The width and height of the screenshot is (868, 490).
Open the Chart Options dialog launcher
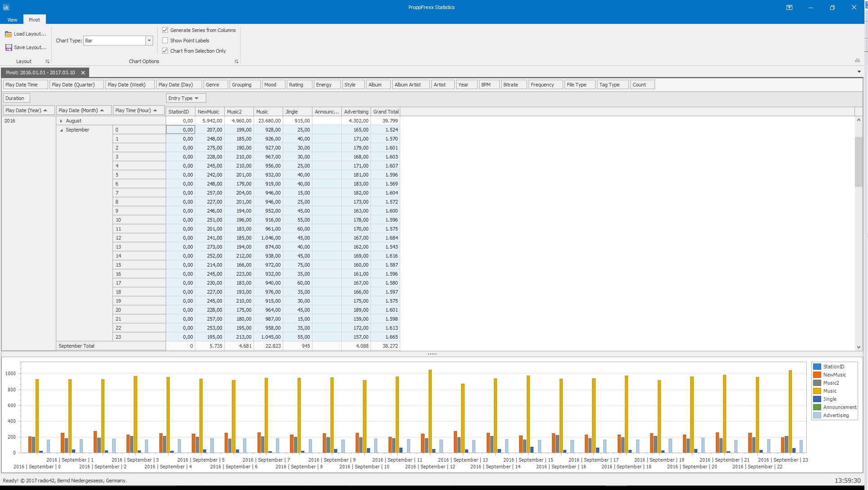[x=236, y=61]
